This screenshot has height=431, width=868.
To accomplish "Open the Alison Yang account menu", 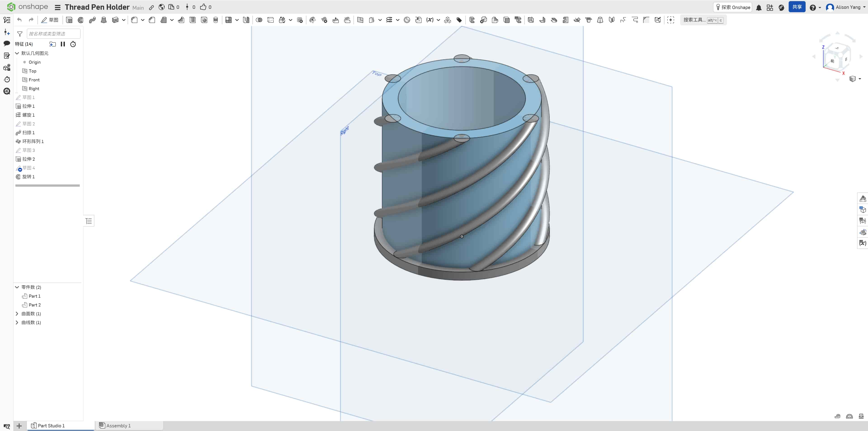I will (x=845, y=7).
